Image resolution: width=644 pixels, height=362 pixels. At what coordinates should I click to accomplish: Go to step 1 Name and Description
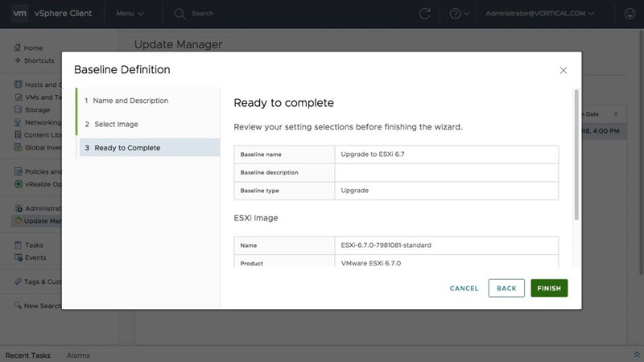tap(130, 101)
